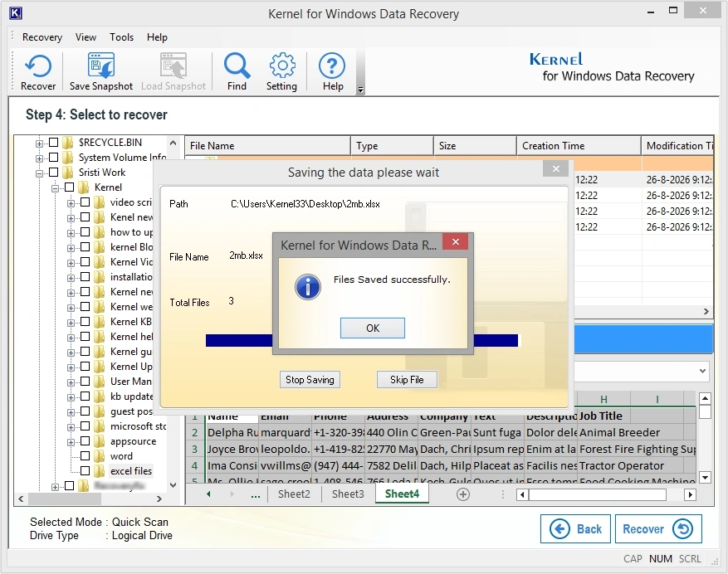Toggle the Kernel folder checkbox
The height and width of the screenshot is (574, 728).
pyautogui.click(x=70, y=187)
